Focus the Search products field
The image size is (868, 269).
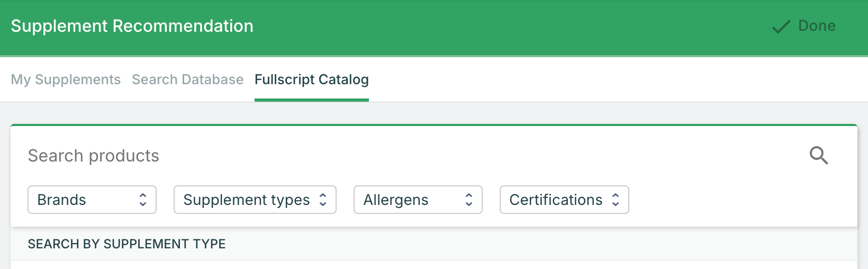(413, 156)
